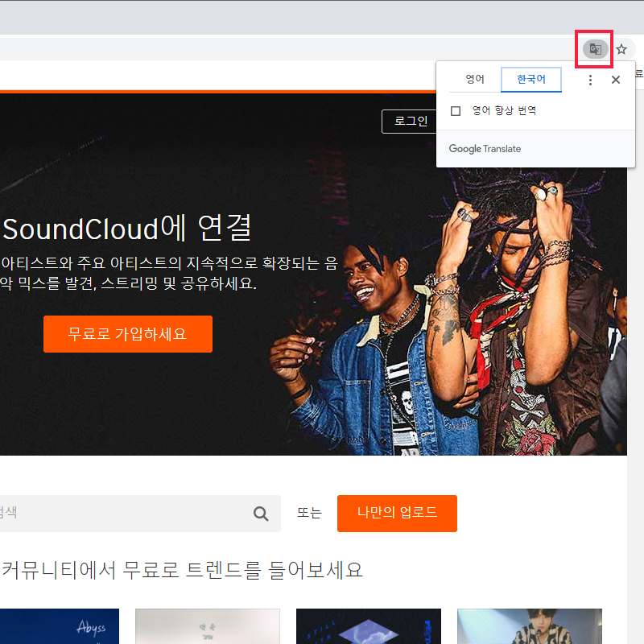Open the Abyss album thumbnail
644x644 pixels.
(x=60, y=626)
